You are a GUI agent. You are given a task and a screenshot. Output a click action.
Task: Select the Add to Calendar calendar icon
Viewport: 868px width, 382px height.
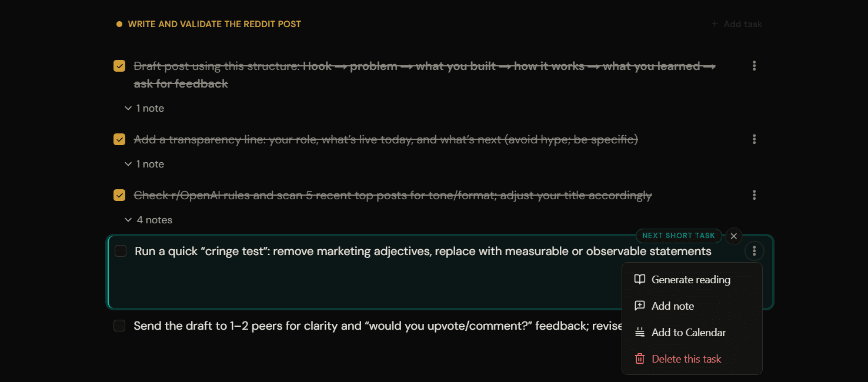click(x=639, y=332)
